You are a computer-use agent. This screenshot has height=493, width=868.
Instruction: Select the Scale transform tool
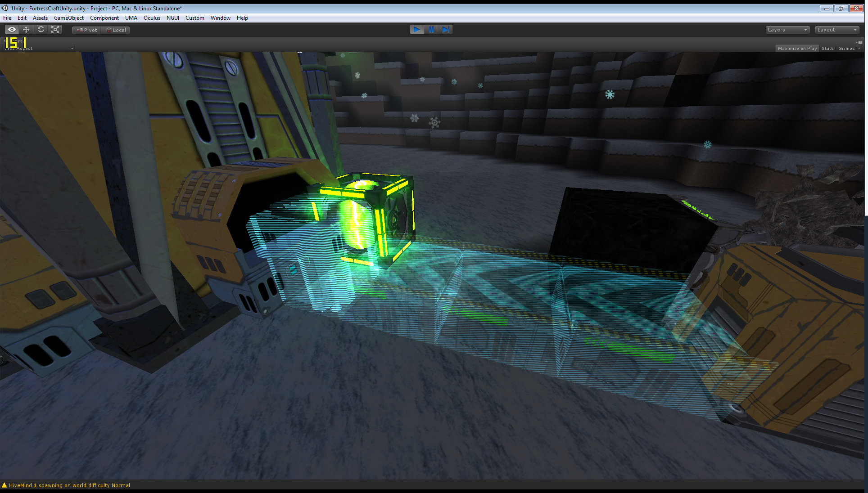pos(55,30)
